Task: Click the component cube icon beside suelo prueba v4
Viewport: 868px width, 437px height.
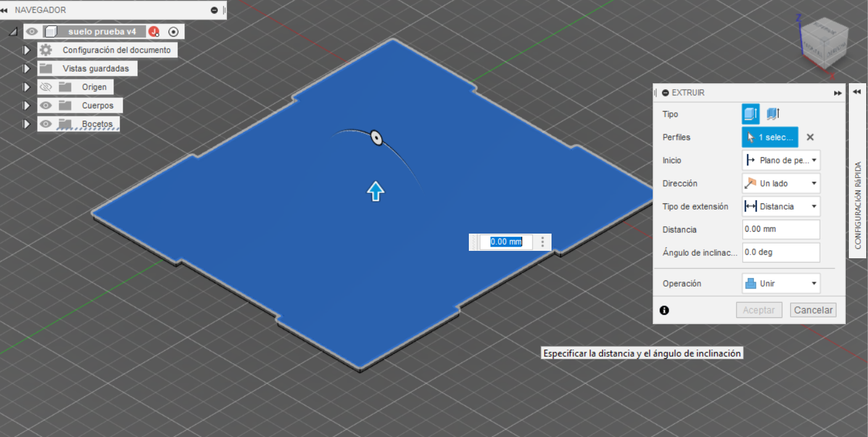Action: click(x=51, y=31)
